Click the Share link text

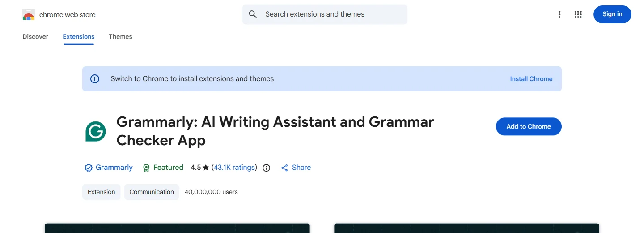pyautogui.click(x=301, y=168)
